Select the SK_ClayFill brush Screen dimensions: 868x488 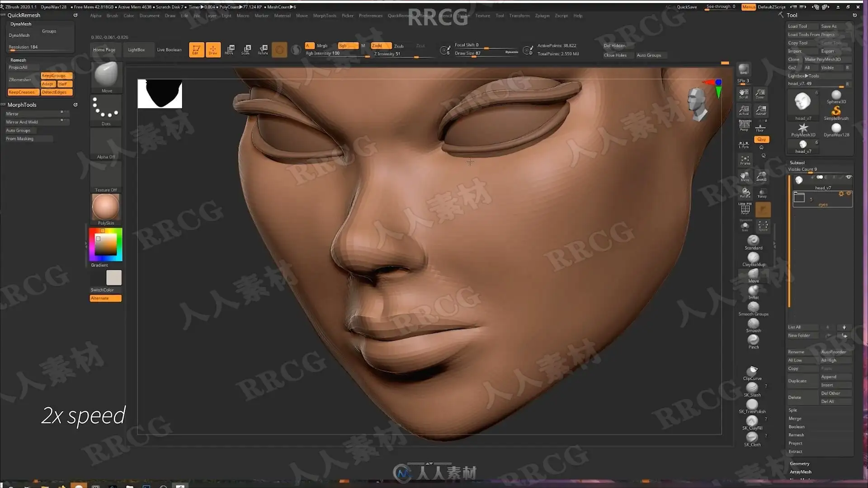point(752,423)
